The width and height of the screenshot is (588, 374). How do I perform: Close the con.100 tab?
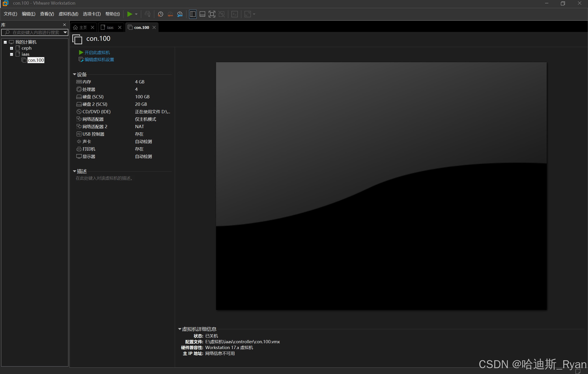pyautogui.click(x=154, y=27)
